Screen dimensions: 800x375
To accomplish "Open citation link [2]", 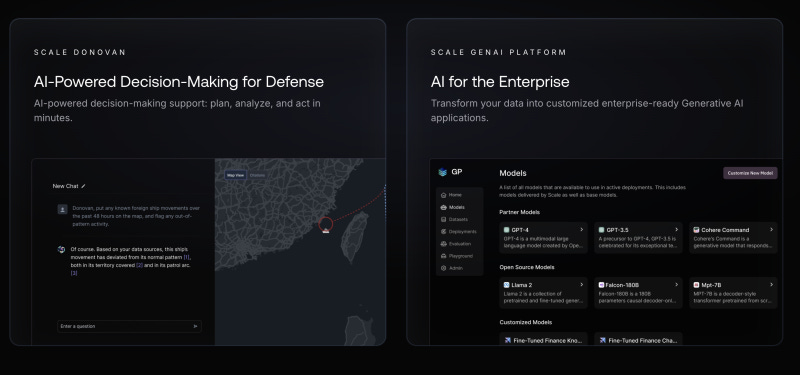I will pos(139,265).
